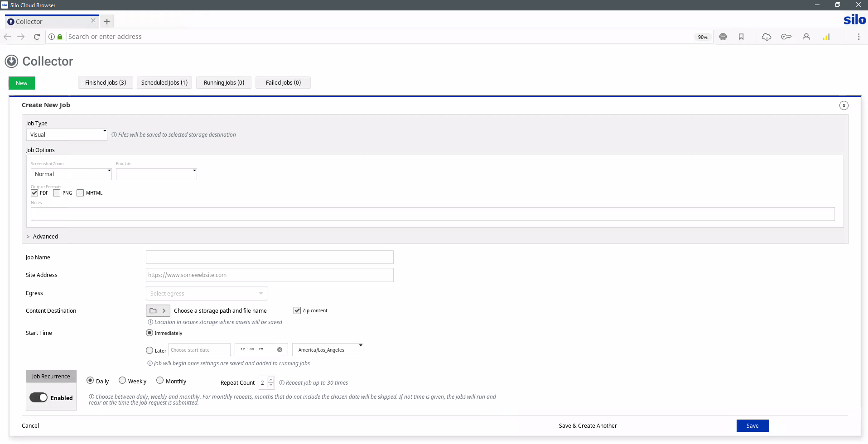868x444 pixels.
Task: Open the Screenshot Zoom dropdown
Action: pyautogui.click(x=71, y=174)
